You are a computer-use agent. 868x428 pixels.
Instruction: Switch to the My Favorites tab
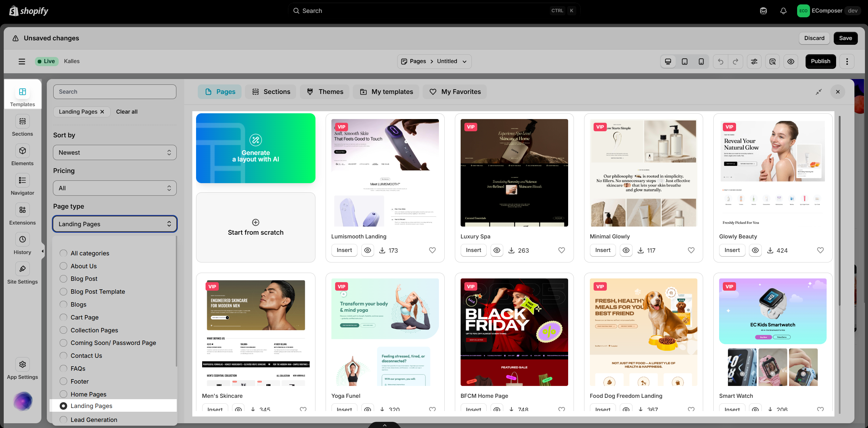(455, 92)
